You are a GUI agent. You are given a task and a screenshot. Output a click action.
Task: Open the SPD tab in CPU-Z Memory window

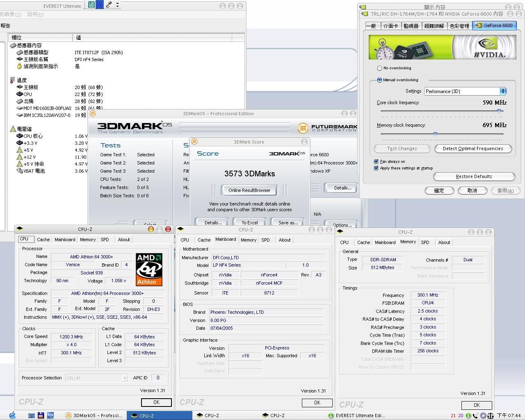[425, 242]
